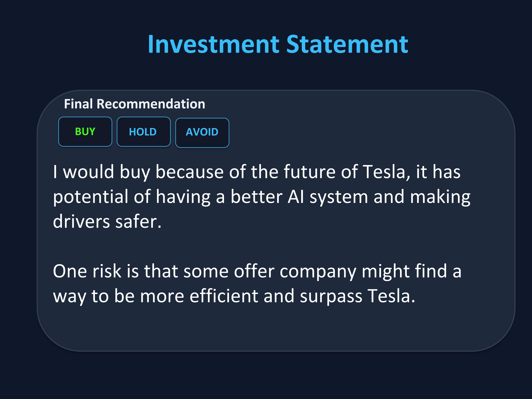Pick the AVOID recommendation button
532x399 pixels.
(x=202, y=132)
